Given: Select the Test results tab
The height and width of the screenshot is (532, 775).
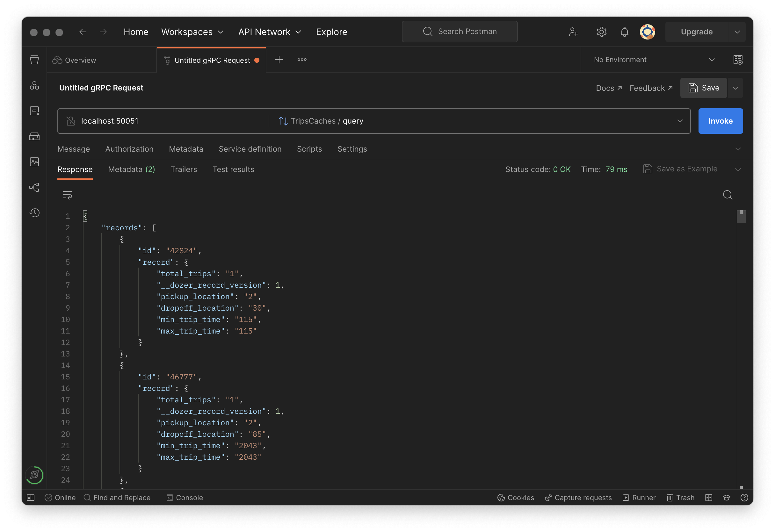Looking at the screenshot, I should tap(233, 169).
